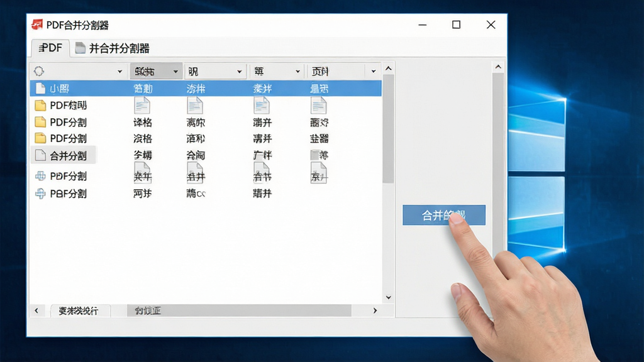Switch to the PDF tab
Viewport: 644px width, 362px height.
point(50,48)
